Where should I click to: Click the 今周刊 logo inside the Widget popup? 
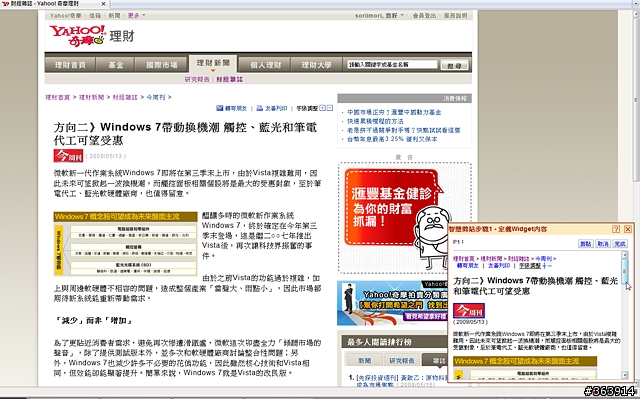469,311
